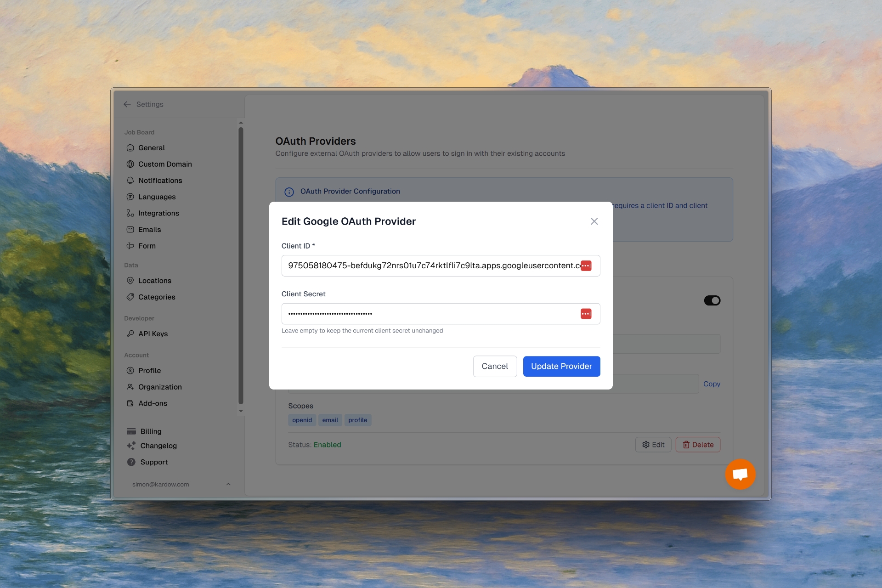Image resolution: width=882 pixels, height=588 pixels.
Task: Cancel the OAuth provider edit
Action: 495,366
